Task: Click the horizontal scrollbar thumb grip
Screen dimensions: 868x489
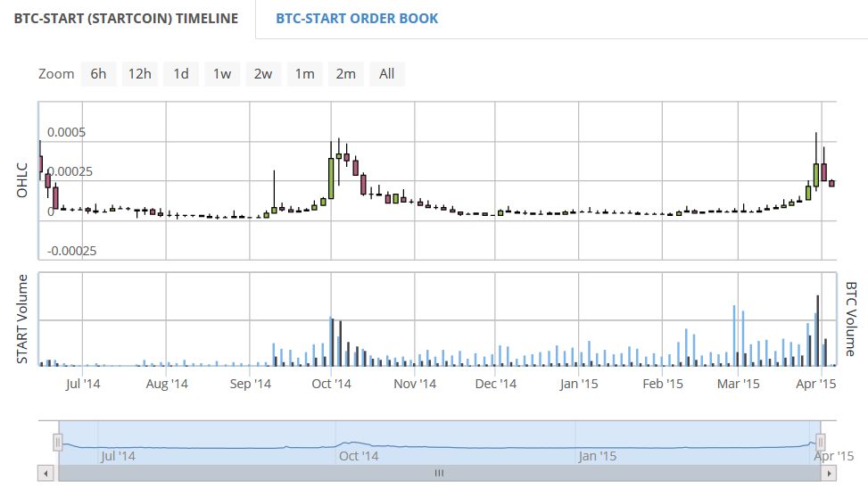Action: (439, 474)
